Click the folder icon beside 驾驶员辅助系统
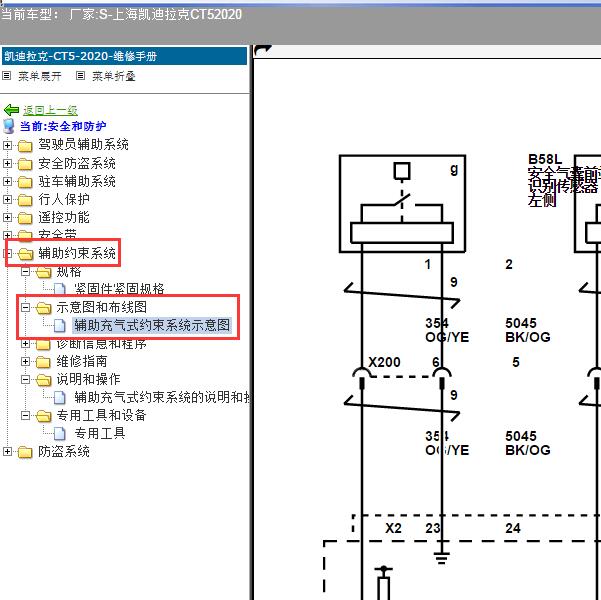 click(x=25, y=146)
